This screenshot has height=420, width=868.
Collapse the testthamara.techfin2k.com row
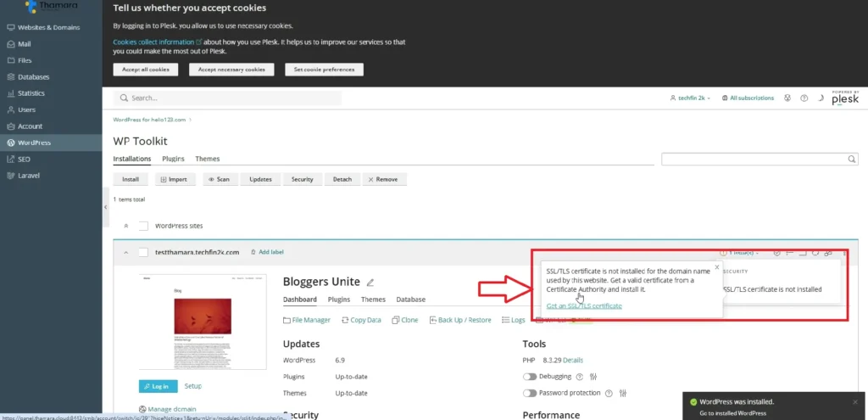click(x=126, y=252)
